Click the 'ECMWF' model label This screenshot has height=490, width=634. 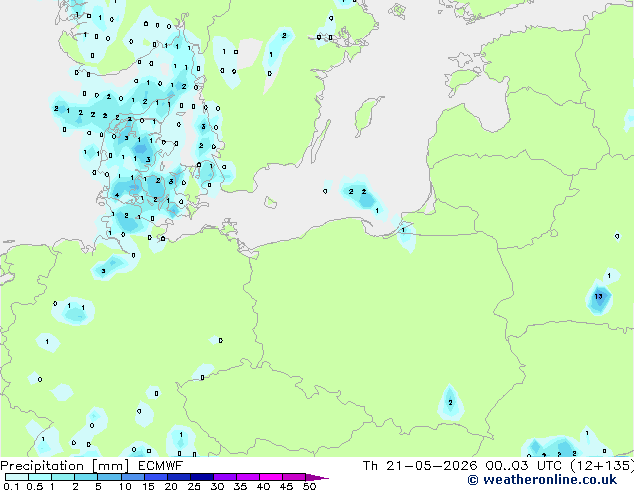160,466
